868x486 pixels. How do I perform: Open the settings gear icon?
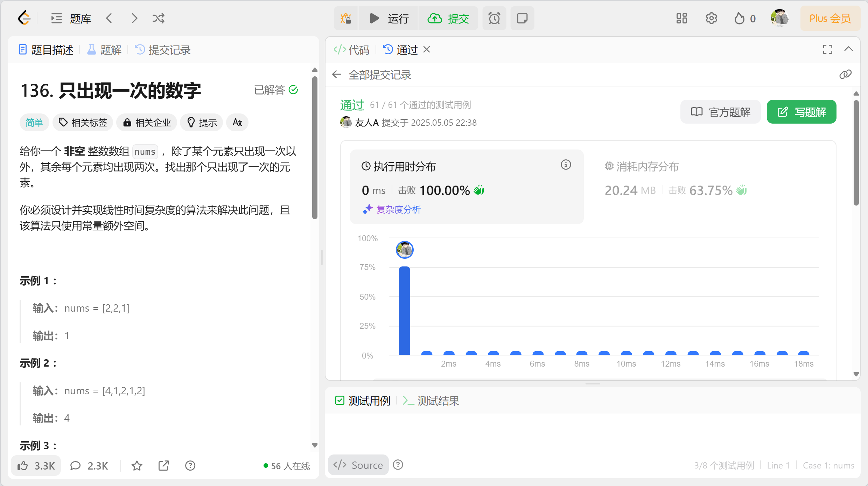pos(711,18)
